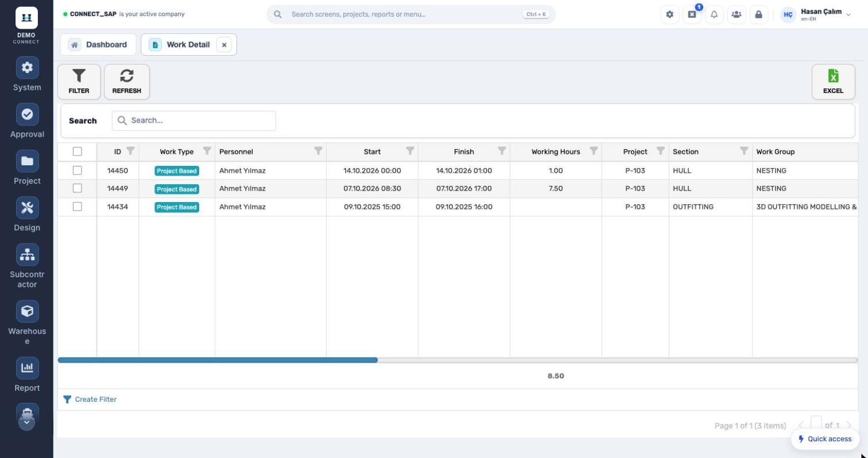Check the row for ID 14434
Image resolution: width=868 pixels, height=458 pixels.
coord(77,207)
